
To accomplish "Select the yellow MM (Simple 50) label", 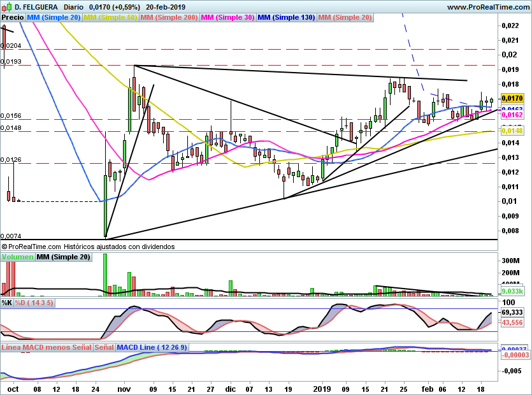I will [110, 17].
